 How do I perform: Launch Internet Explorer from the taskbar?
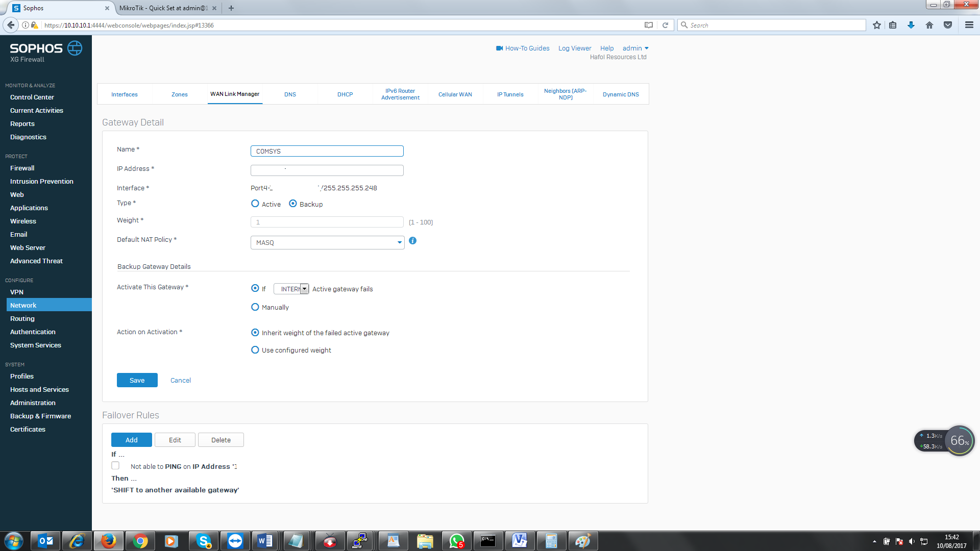77,541
